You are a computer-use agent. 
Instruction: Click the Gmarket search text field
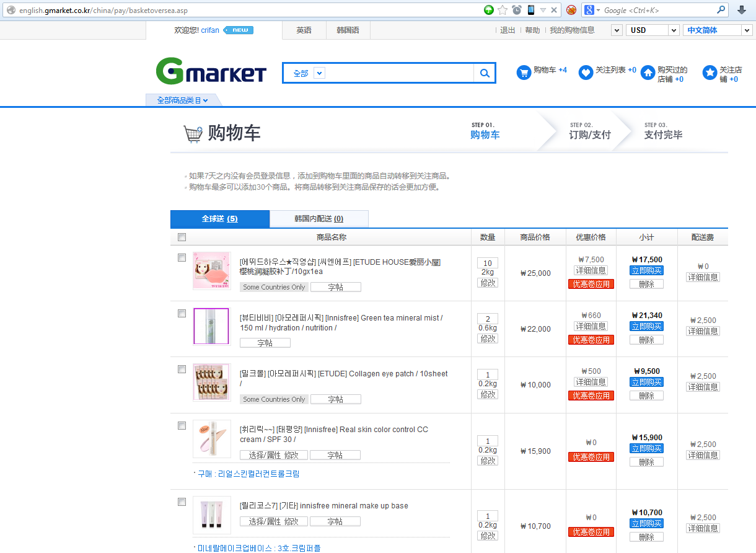coord(400,73)
